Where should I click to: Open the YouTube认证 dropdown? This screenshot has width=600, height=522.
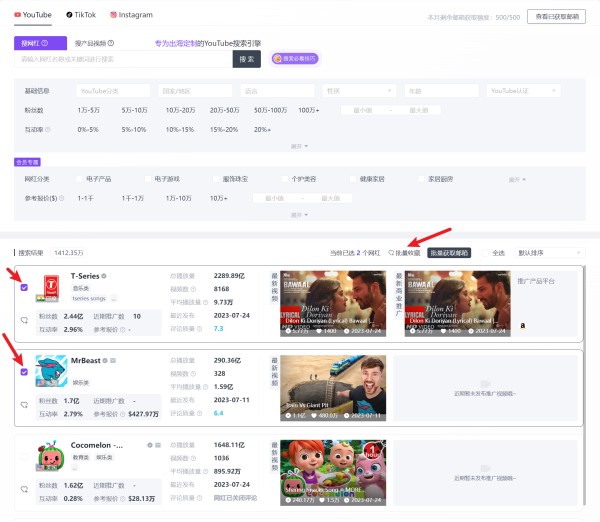pos(523,91)
